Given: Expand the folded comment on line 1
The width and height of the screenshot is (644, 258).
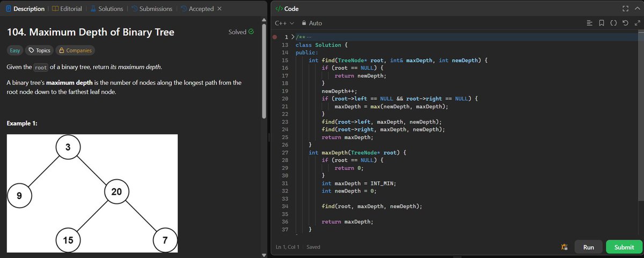Looking at the screenshot, I should [x=293, y=36].
